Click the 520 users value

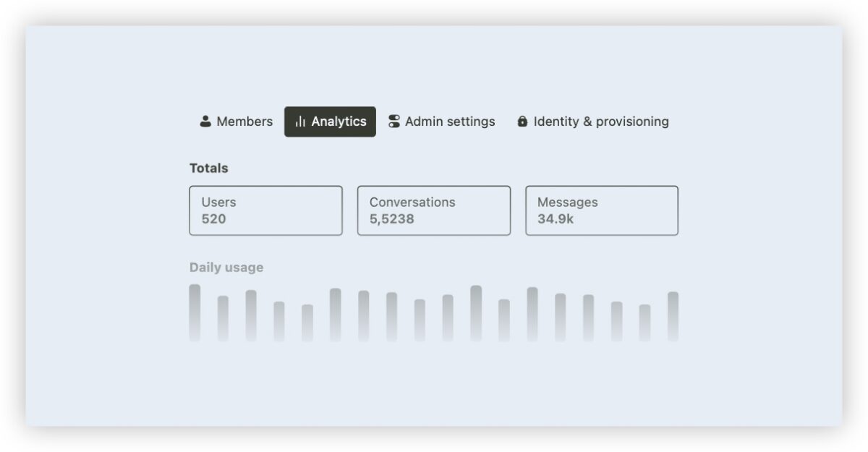213,218
